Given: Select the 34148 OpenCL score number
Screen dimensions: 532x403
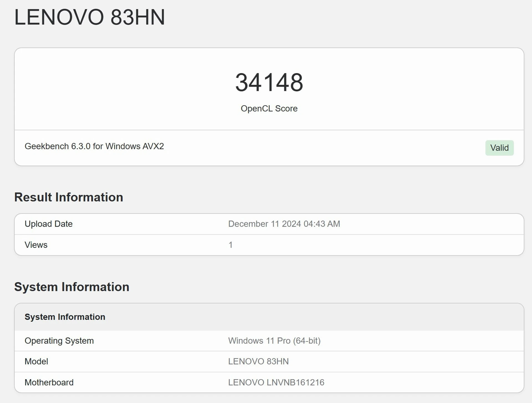Looking at the screenshot, I should (269, 82).
